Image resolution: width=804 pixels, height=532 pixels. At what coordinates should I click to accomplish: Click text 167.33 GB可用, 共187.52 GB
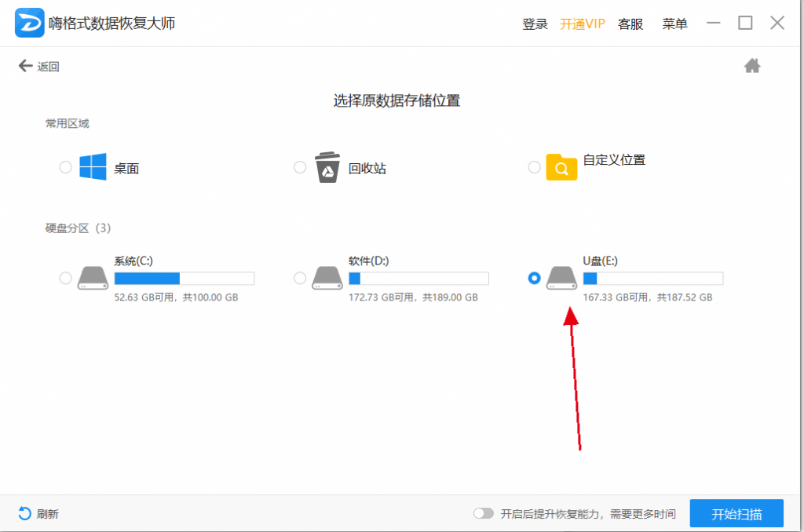tap(648, 297)
